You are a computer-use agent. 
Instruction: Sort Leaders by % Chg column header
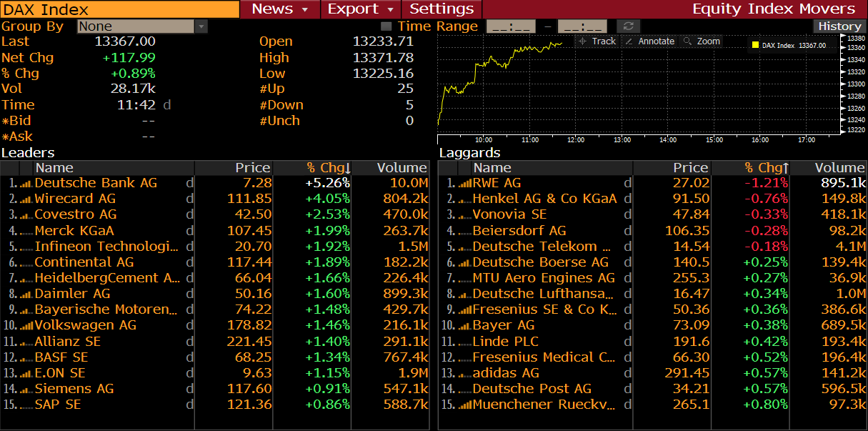[x=328, y=168]
